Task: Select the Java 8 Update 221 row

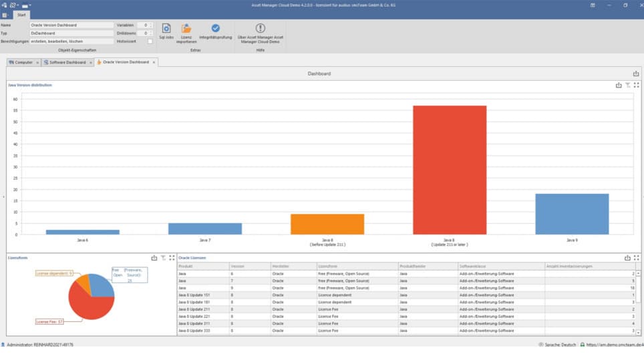Action: tap(406, 317)
